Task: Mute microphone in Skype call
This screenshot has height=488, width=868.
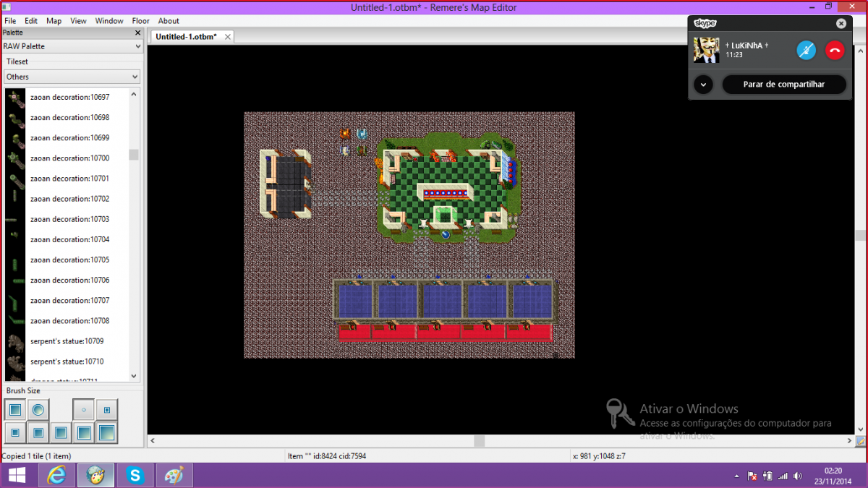Action: coord(806,50)
